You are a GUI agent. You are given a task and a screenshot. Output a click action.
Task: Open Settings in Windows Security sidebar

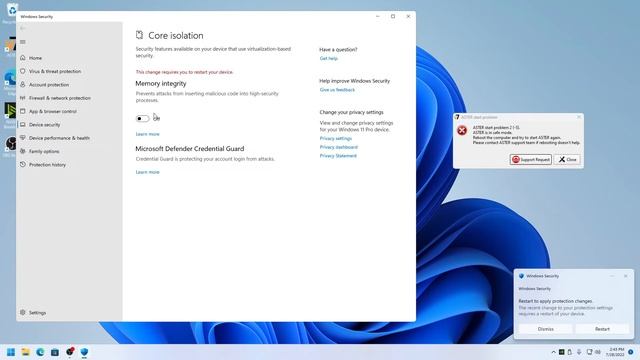[37, 313]
